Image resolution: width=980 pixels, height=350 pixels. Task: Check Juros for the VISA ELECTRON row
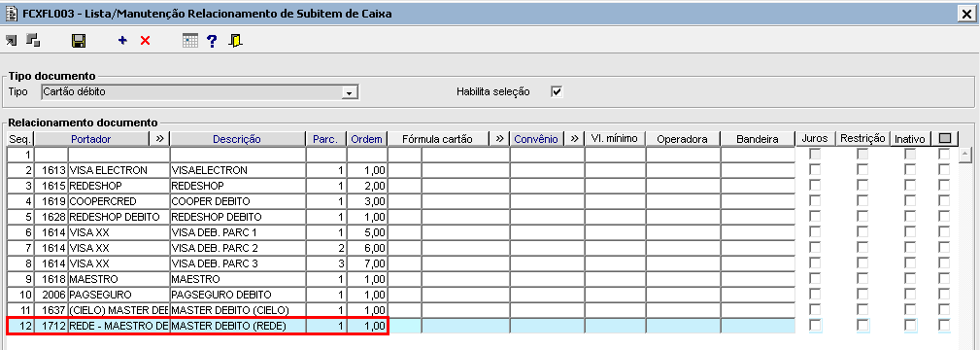click(815, 170)
